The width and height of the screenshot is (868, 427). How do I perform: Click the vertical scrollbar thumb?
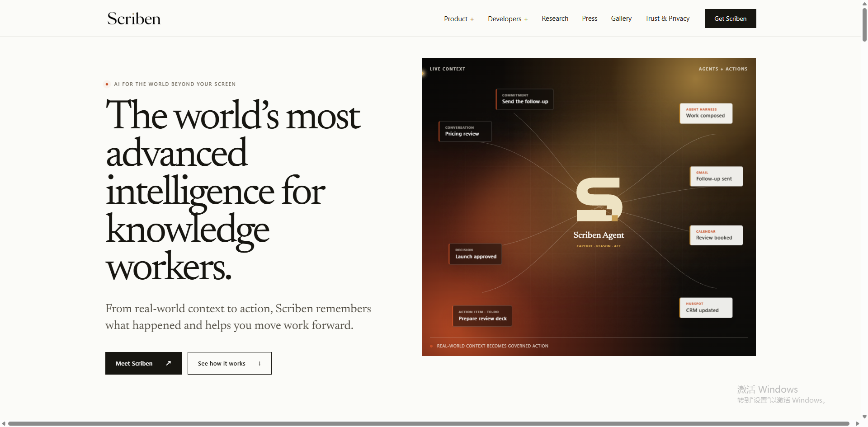click(864, 24)
